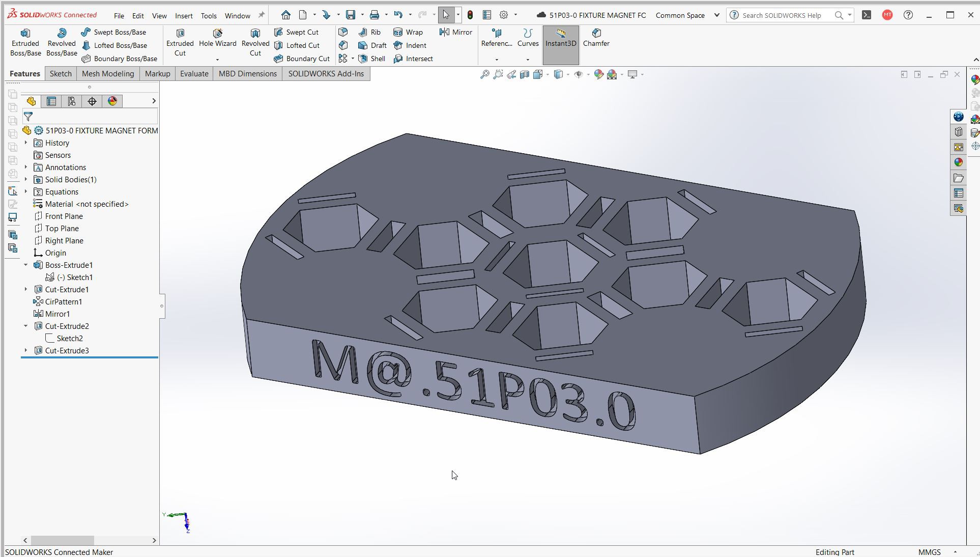980x557 pixels.
Task: Expand the Solid Bodies(1) node
Action: click(26, 179)
